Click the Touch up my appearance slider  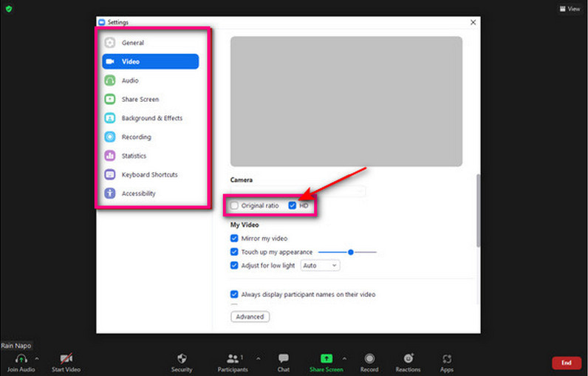(x=350, y=252)
